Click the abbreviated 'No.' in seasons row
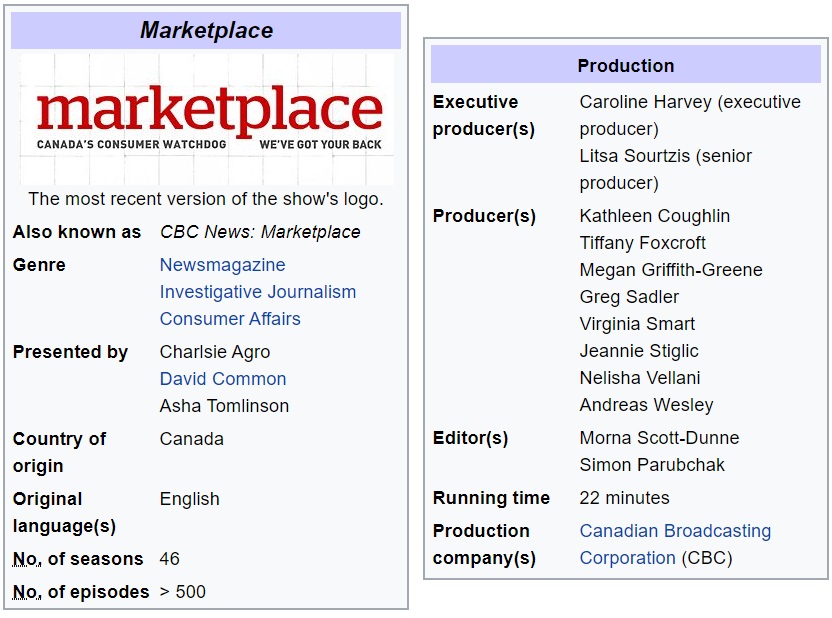Screen dimensions: 832x618 coord(27,559)
